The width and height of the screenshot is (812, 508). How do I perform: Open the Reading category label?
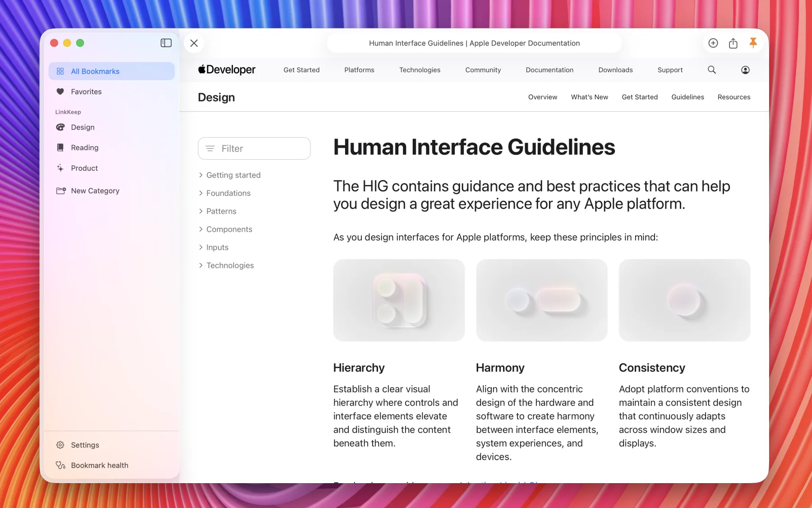pyautogui.click(x=84, y=148)
